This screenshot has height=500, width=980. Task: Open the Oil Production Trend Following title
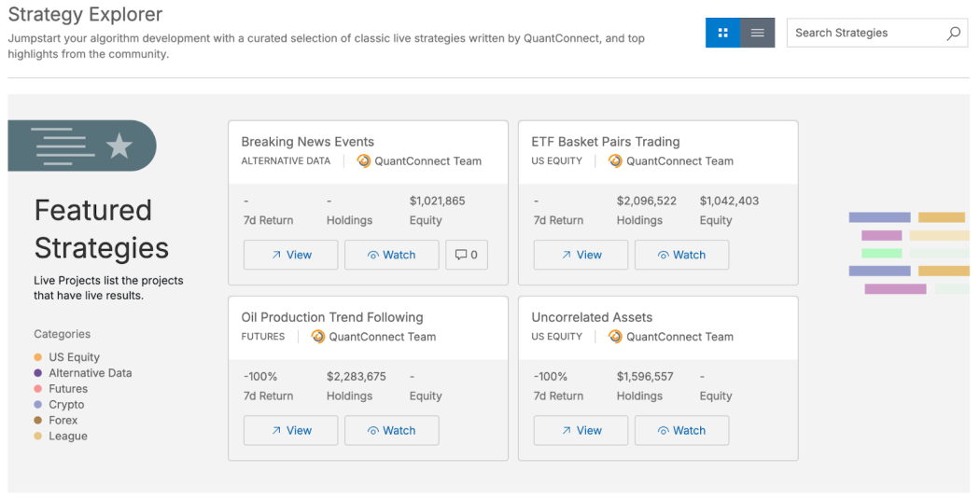pos(332,317)
